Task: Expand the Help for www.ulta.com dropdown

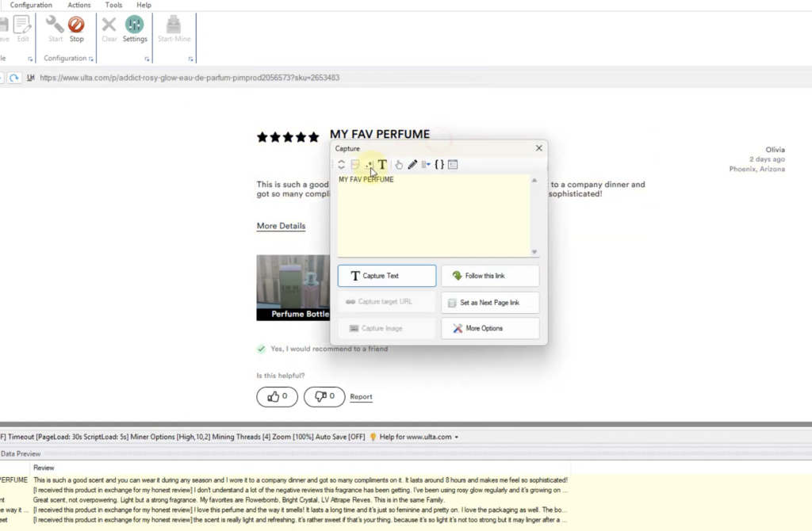Action: (456, 437)
